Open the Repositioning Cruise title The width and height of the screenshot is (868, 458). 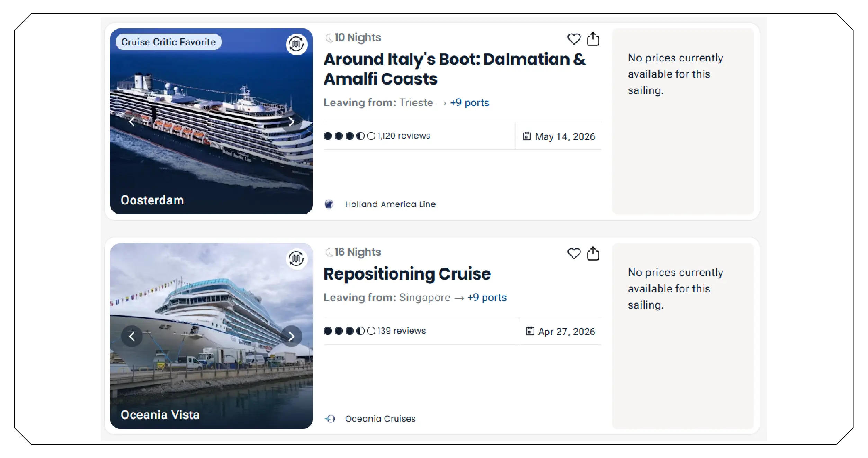click(407, 274)
